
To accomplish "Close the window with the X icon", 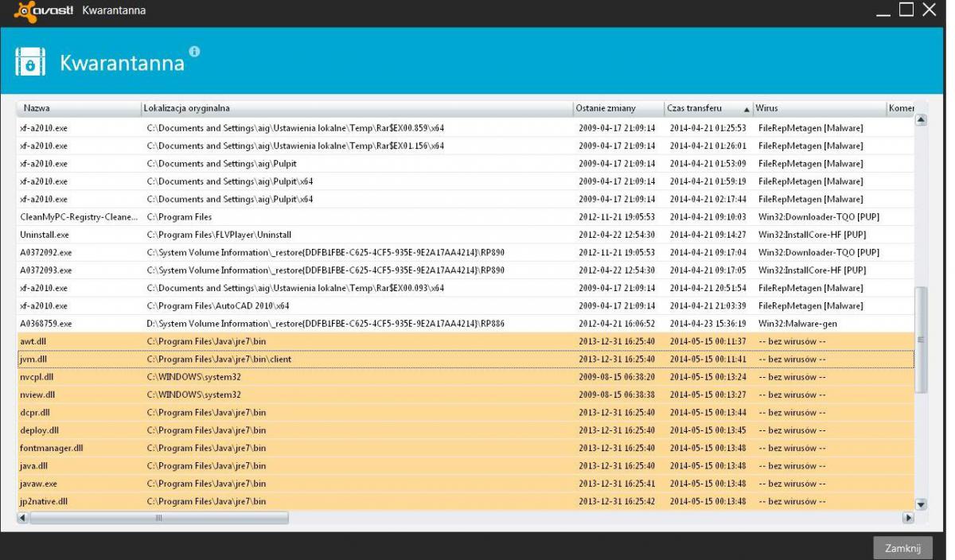I will 930,10.
